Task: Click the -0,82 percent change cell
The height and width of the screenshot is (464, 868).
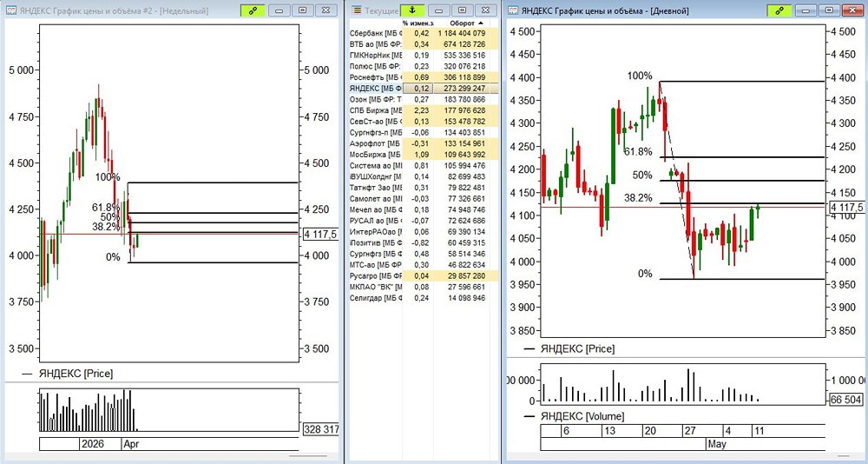Action: (x=420, y=242)
